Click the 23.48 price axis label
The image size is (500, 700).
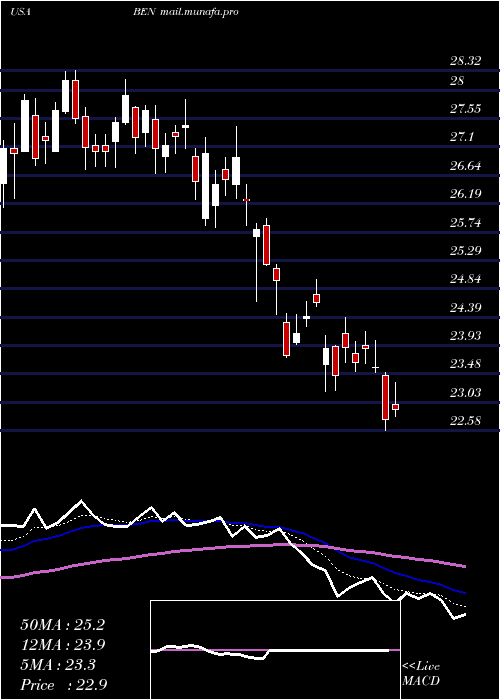point(465,364)
